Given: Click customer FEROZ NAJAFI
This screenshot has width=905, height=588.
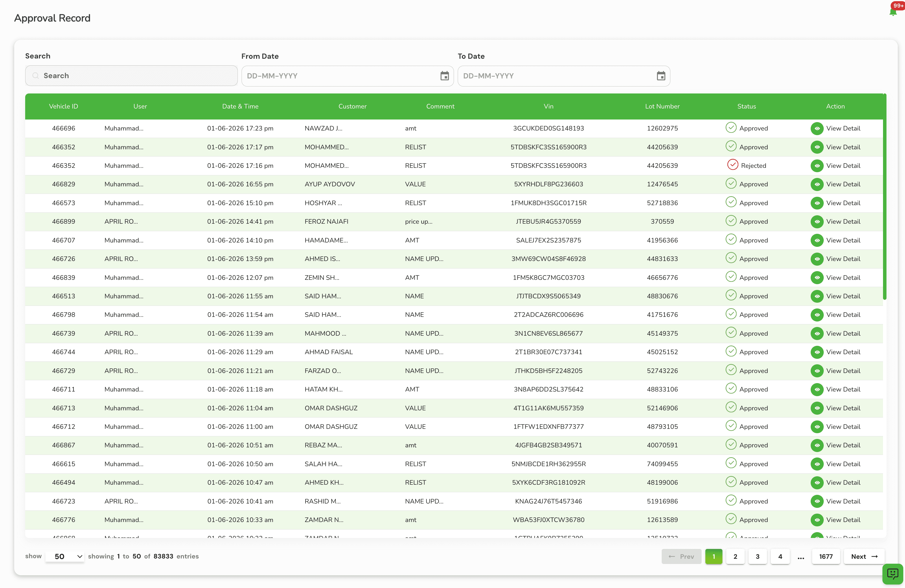Looking at the screenshot, I should 326,222.
